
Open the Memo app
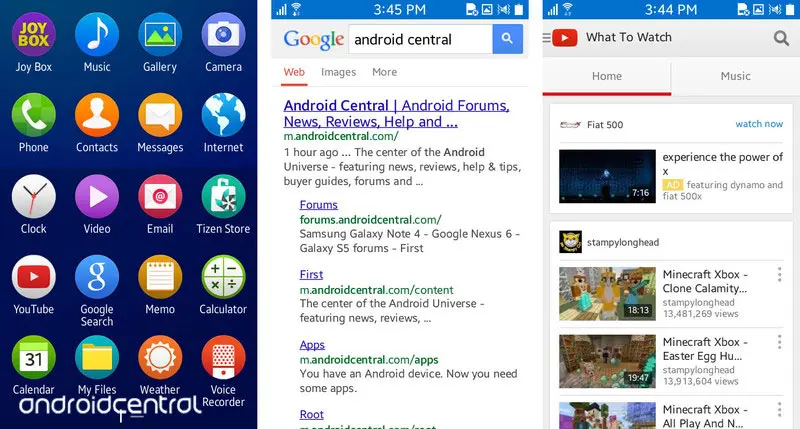pyautogui.click(x=160, y=277)
